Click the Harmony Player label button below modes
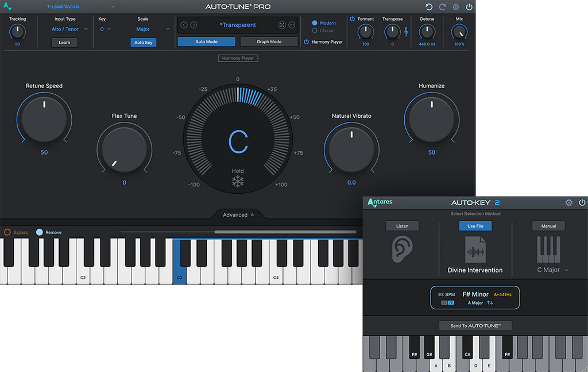Image resolution: width=588 pixels, height=372 pixels. click(x=238, y=58)
